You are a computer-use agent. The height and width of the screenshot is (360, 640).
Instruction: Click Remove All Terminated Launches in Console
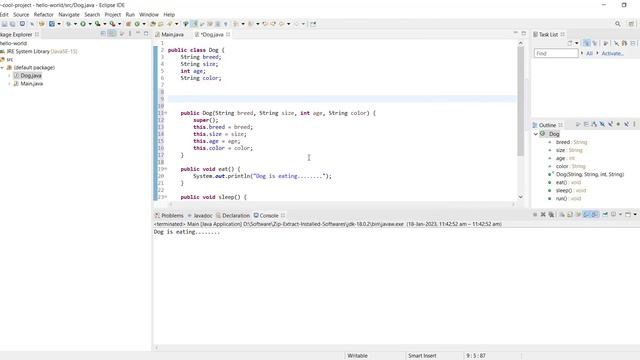click(x=551, y=214)
